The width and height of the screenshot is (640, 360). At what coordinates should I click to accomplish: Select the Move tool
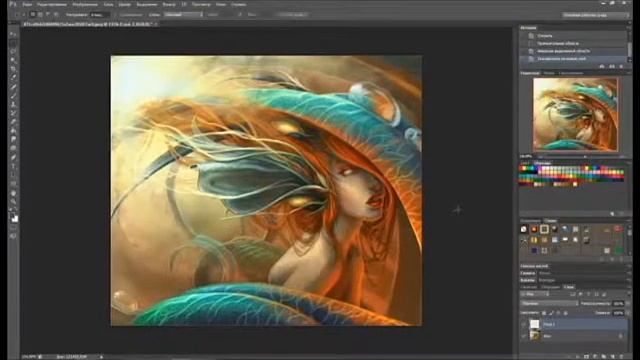tap(13, 34)
